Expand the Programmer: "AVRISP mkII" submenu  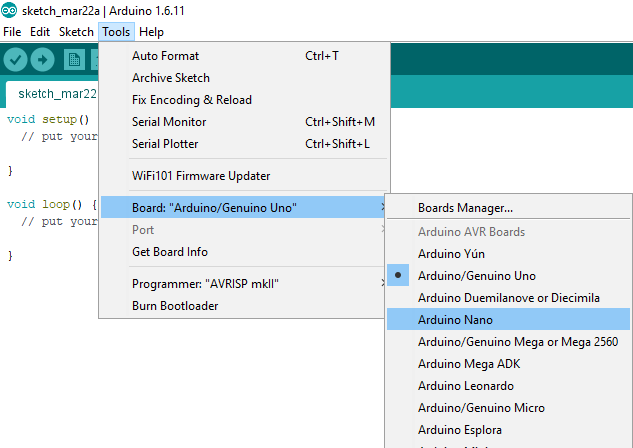244,284
